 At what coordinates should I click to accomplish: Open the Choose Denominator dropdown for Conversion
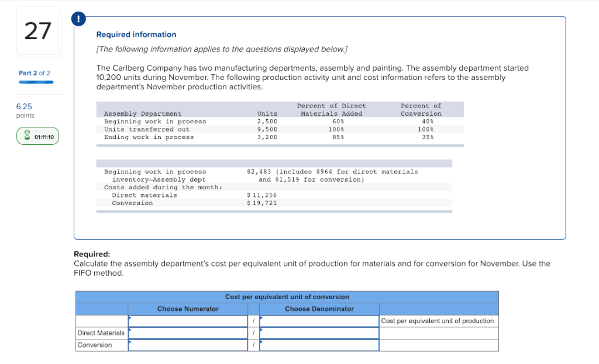click(x=319, y=345)
